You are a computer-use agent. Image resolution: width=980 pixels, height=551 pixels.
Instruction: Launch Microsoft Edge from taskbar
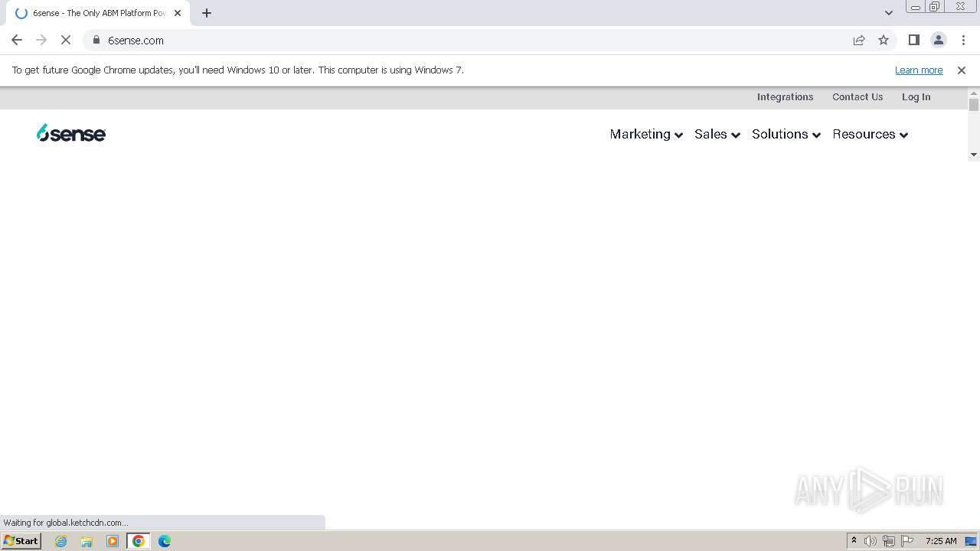tap(165, 541)
